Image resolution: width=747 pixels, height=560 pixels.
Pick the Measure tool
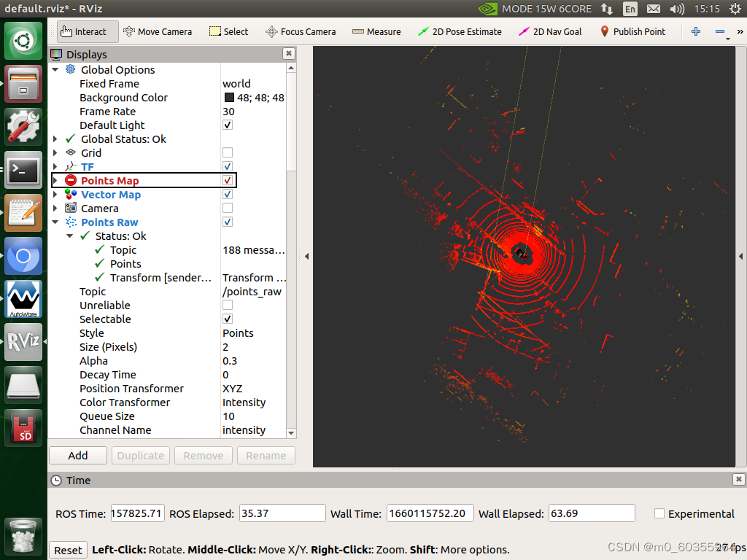[x=376, y=32]
